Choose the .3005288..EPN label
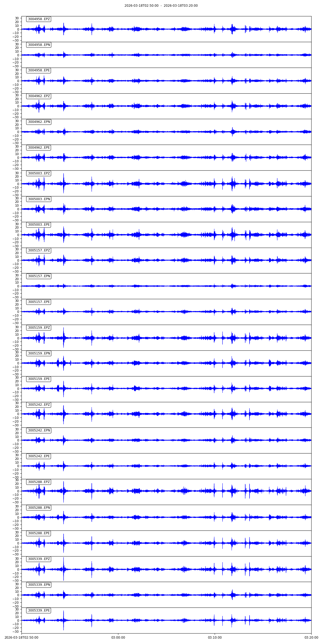The image size is (322, 644). 39,508
